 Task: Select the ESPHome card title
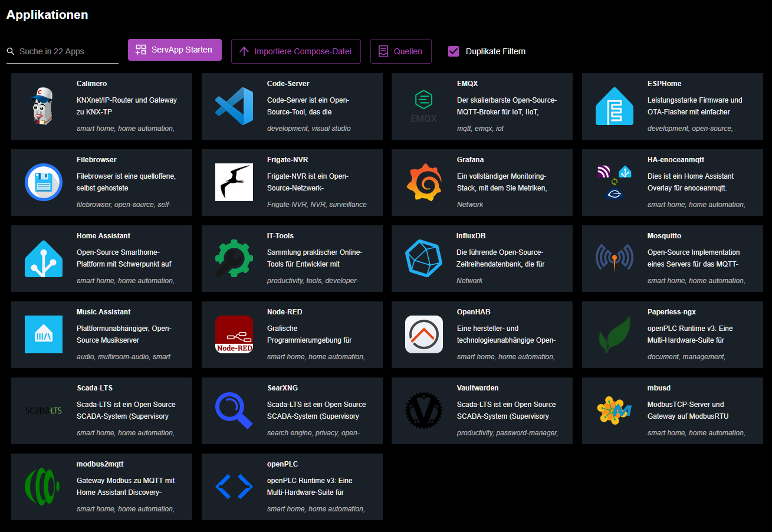665,84
